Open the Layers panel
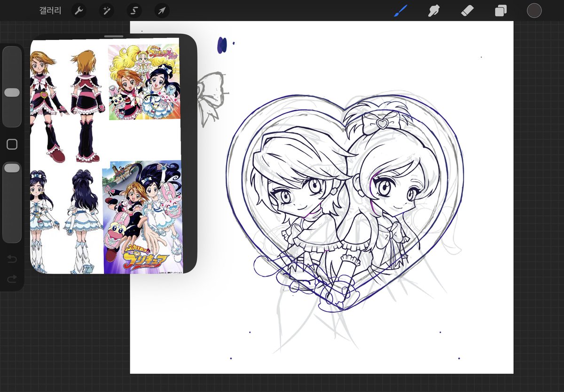The image size is (564, 392). [x=501, y=10]
